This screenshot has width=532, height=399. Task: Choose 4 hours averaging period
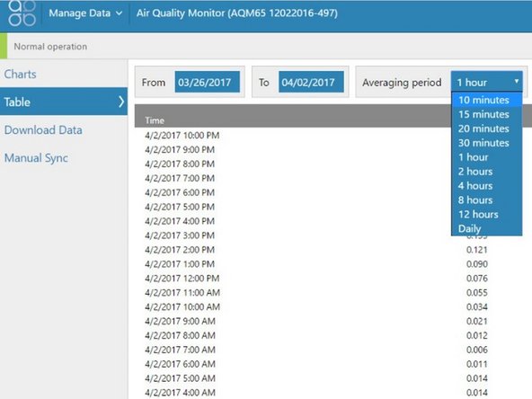click(486, 186)
